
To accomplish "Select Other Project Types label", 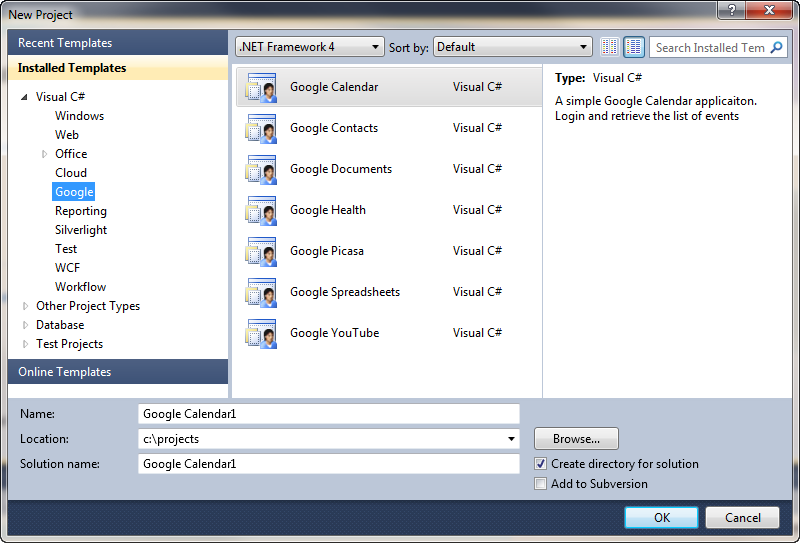I will [88, 306].
